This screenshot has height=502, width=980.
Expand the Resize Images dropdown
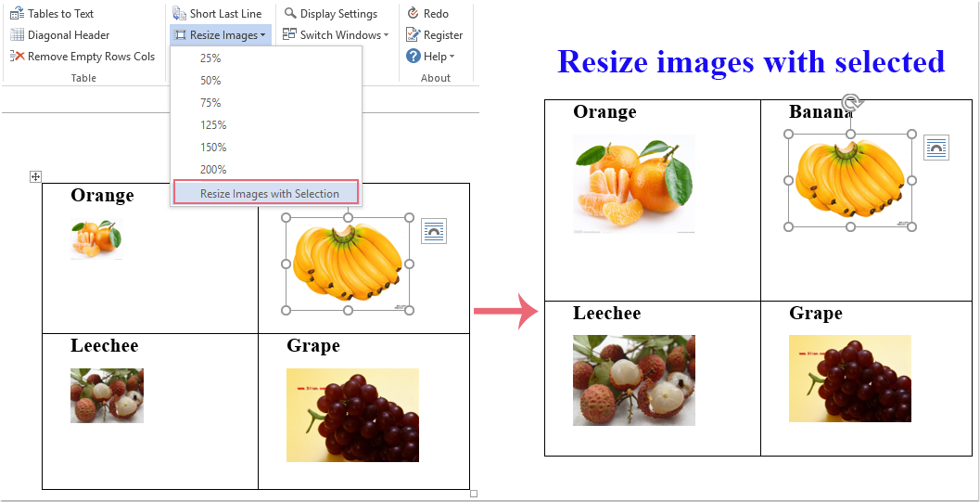[221, 35]
